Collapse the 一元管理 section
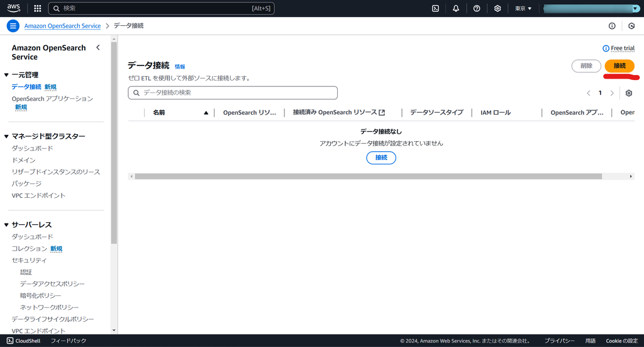644x347 pixels. 6,75
